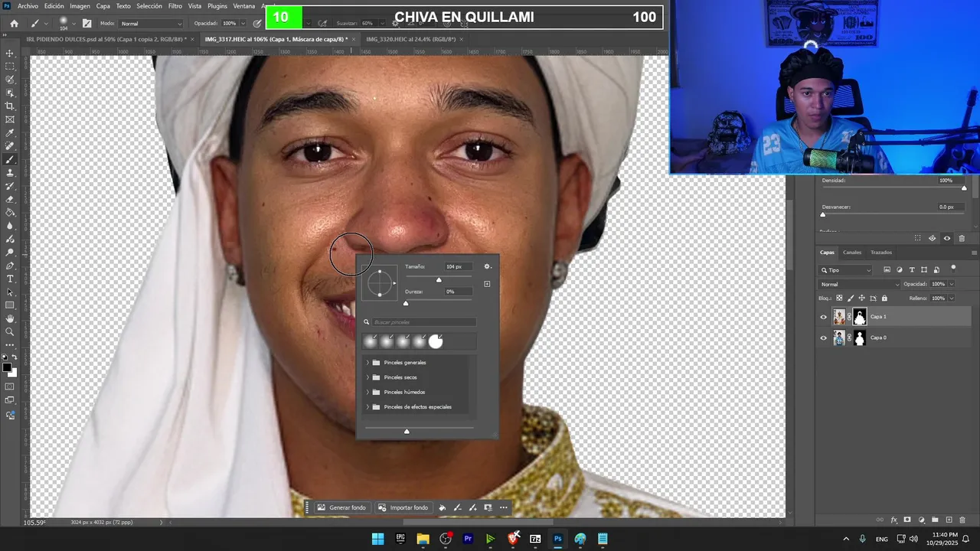Hide the Capa 0 layer

[x=824, y=337]
